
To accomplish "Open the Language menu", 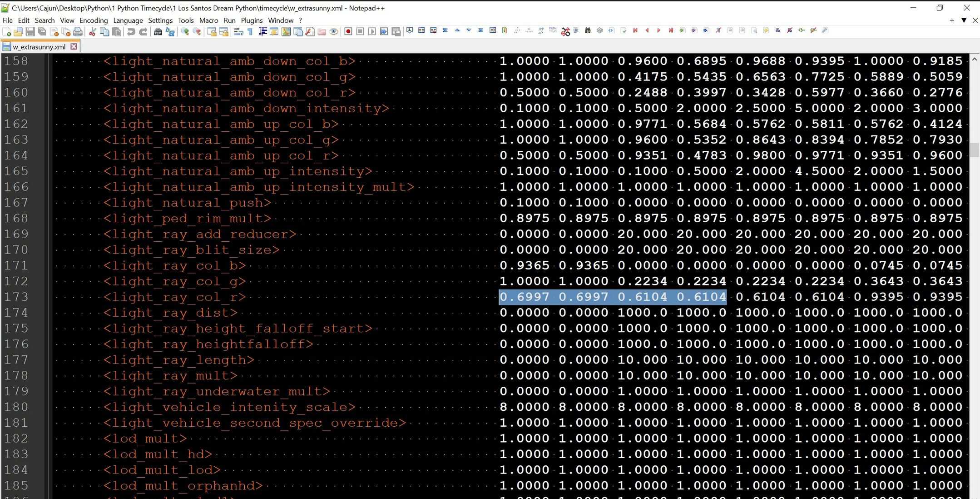I will [x=128, y=20].
